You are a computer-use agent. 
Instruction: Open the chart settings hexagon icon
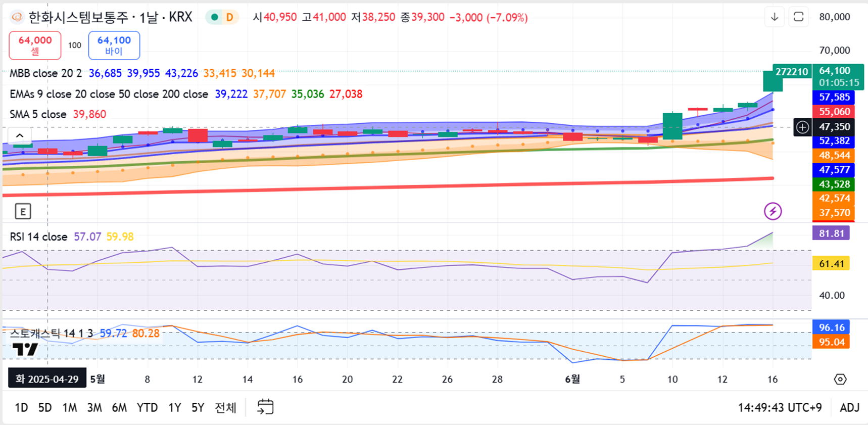(840, 379)
